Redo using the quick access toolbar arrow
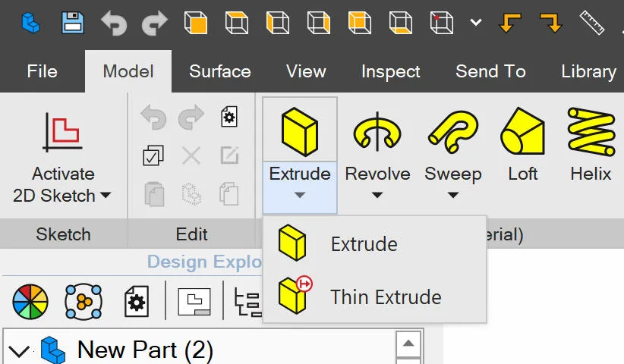 tap(155, 23)
